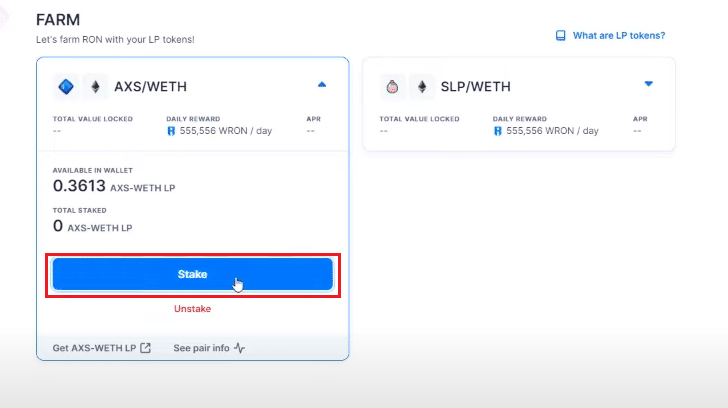
Task: Click the blue AXS token icon
Action: [x=66, y=86]
